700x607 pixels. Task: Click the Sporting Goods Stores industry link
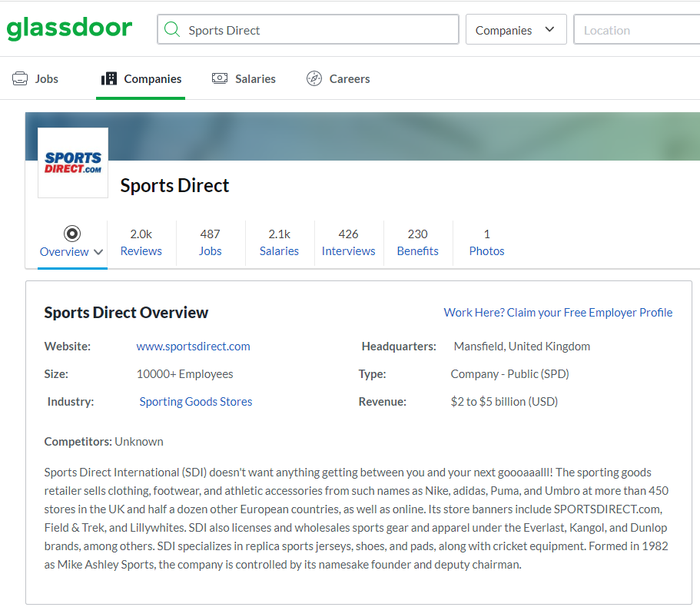pyautogui.click(x=196, y=402)
